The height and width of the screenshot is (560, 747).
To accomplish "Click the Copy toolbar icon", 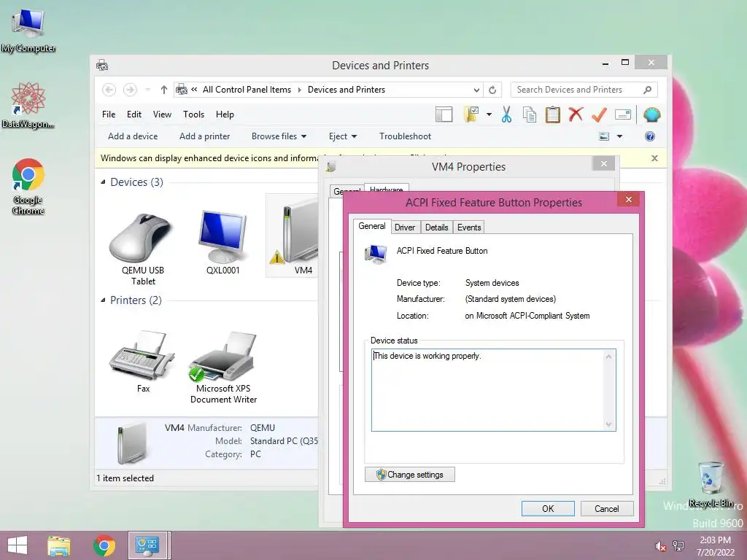I will pyautogui.click(x=530, y=114).
